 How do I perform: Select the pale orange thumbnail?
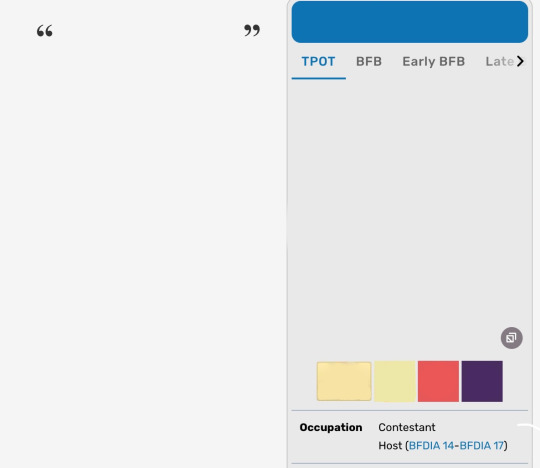pyautogui.click(x=344, y=381)
